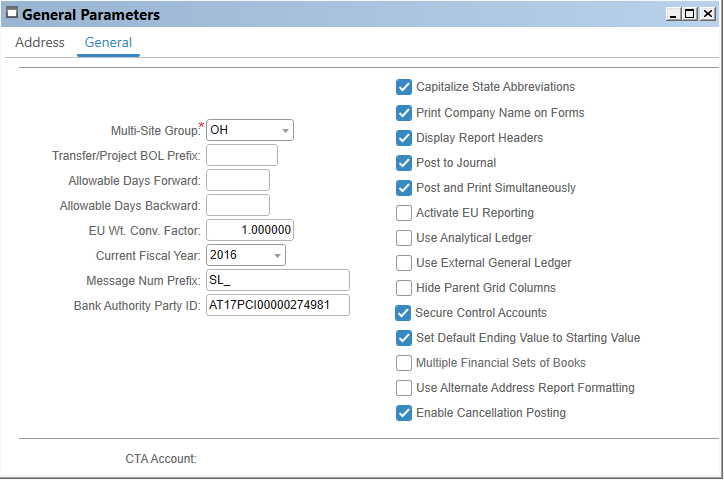Click the Allowable Days Forward field
Image resolution: width=724 pixels, height=480 pixels.
tap(237, 180)
